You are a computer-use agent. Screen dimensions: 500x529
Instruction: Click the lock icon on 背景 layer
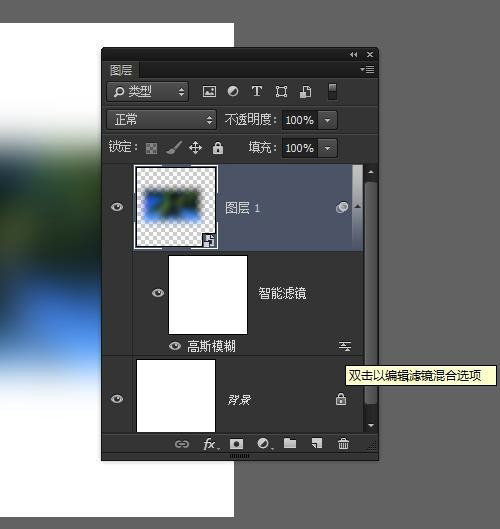pos(341,399)
